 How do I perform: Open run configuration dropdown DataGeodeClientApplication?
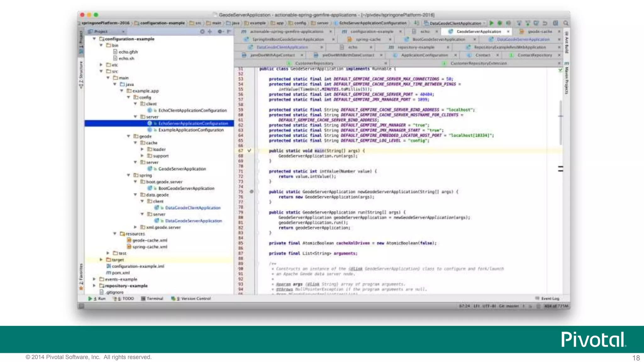(455, 23)
